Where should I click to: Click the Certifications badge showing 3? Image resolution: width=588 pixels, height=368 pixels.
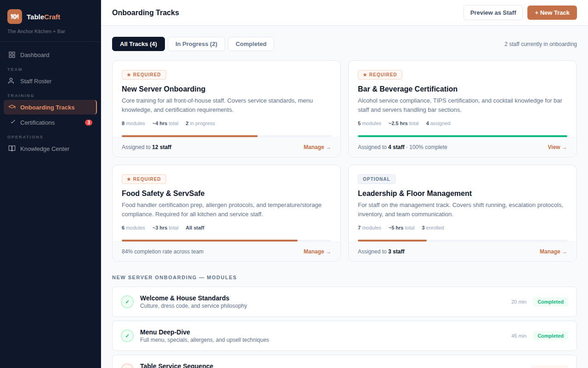click(89, 122)
